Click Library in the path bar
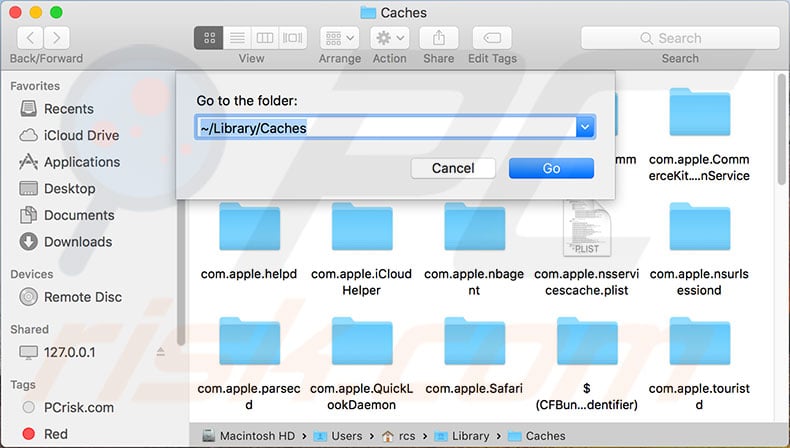 tap(462, 435)
